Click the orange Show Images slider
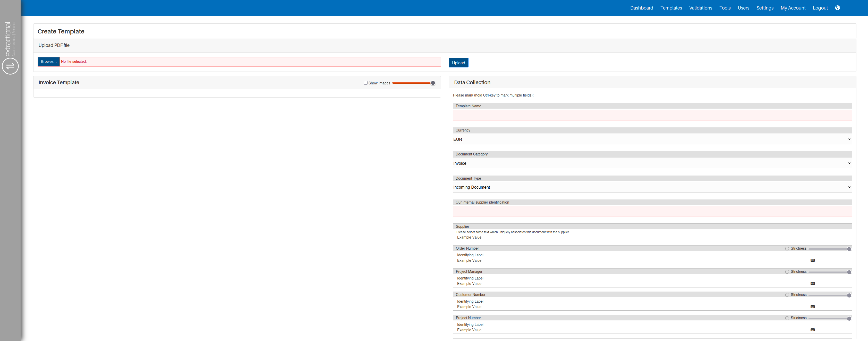Screen dimensions: 868x341 click(x=413, y=83)
